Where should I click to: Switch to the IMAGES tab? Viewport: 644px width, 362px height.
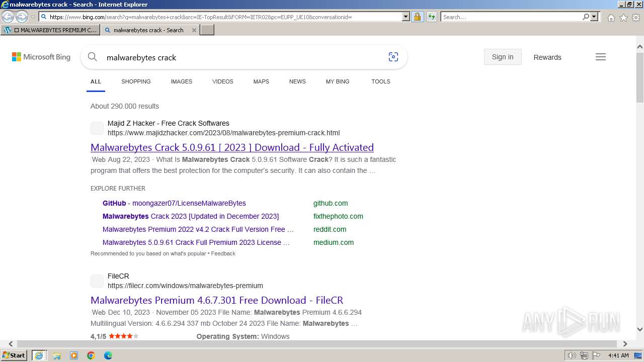coord(181,81)
